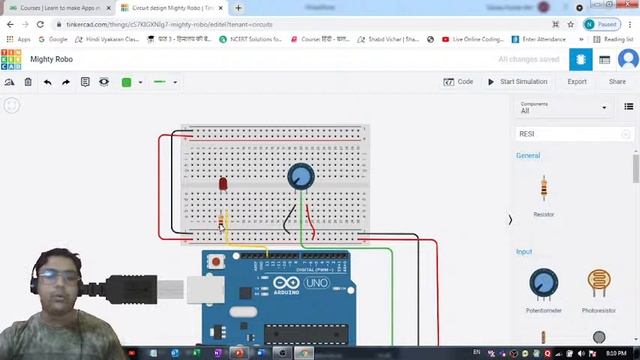Click the green wire color swatch
Image resolution: width=640 pixels, height=360 pixels.
tap(127, 82)
